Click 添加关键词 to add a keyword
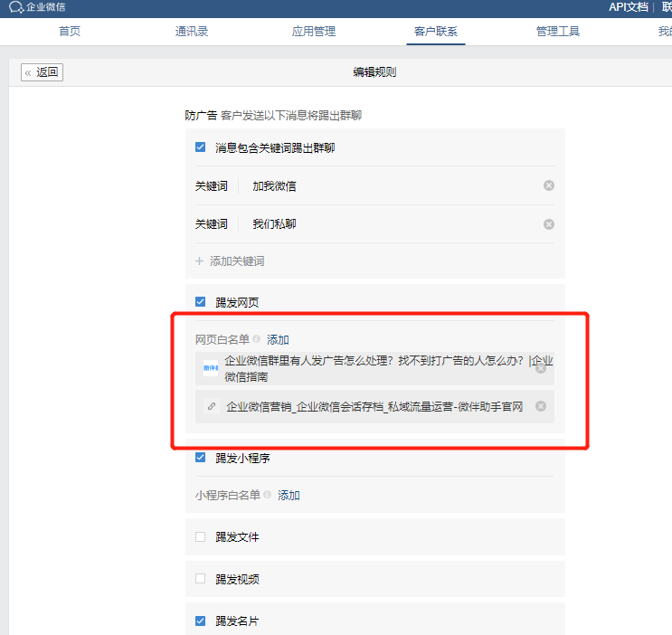The image size is (672, 635). (x=230, y=261)
